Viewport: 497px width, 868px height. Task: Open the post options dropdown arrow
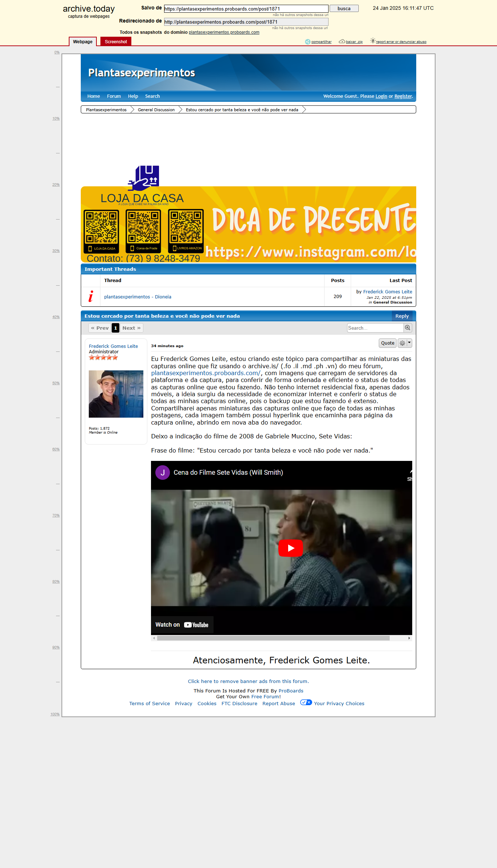pyautogui.click(x=409, y=343)
